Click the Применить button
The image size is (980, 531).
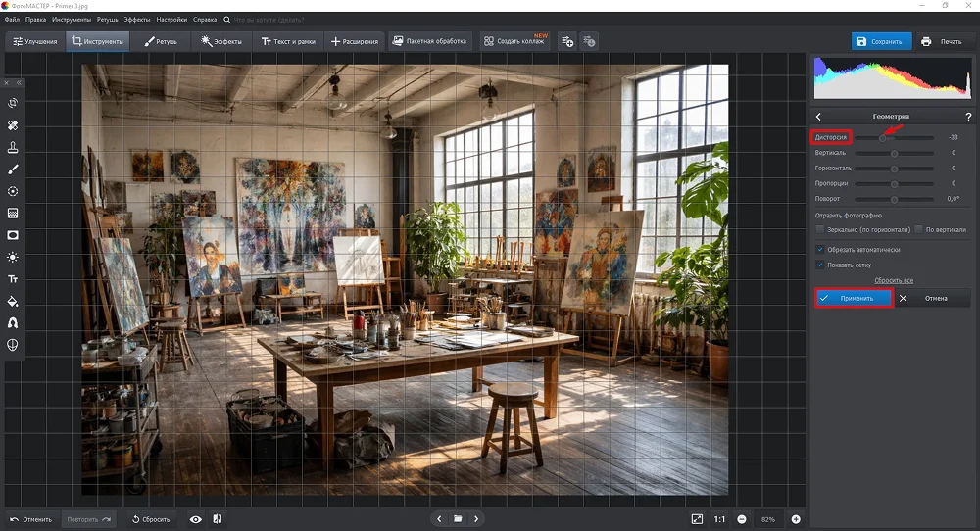pos(854,299)
